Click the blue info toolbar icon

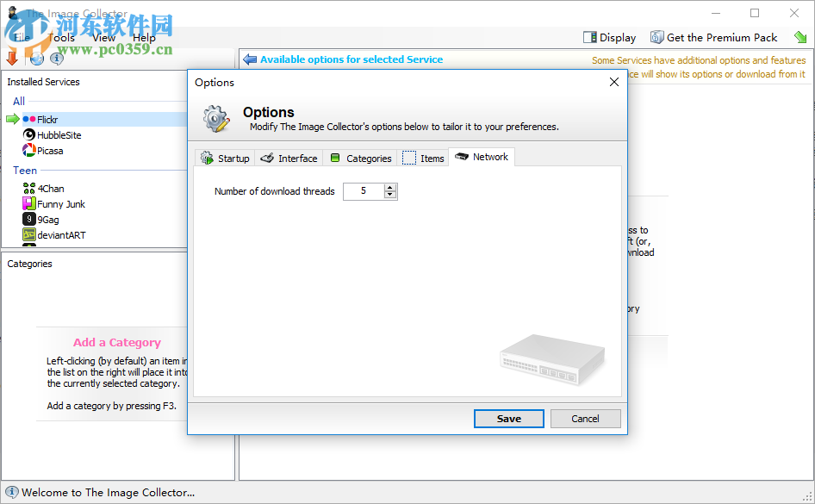pos(57,59)
